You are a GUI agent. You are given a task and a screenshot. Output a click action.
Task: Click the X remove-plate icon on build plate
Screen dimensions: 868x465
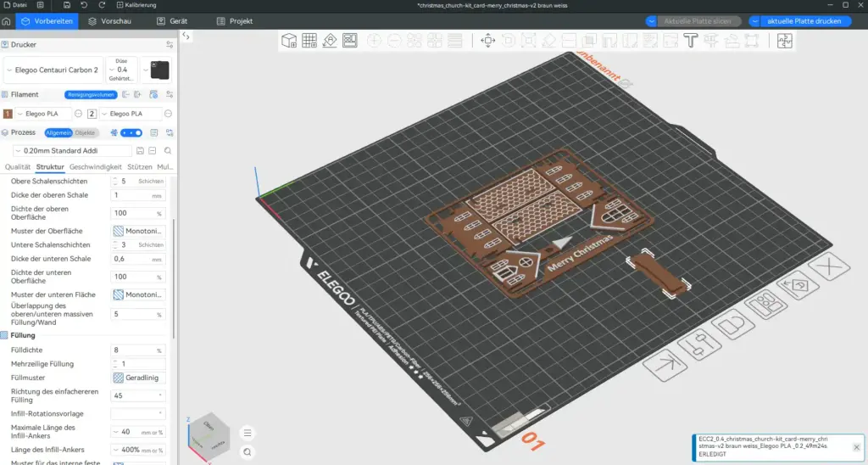[829, 267]
